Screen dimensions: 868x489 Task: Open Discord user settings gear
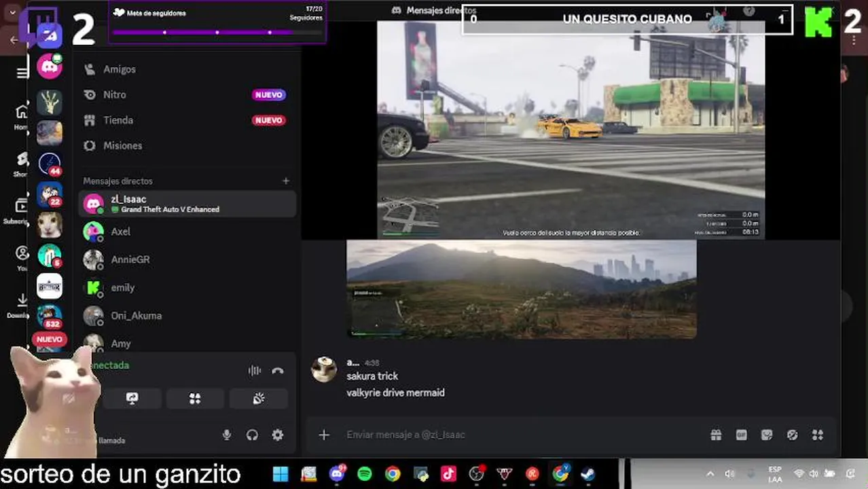(278, 435)
